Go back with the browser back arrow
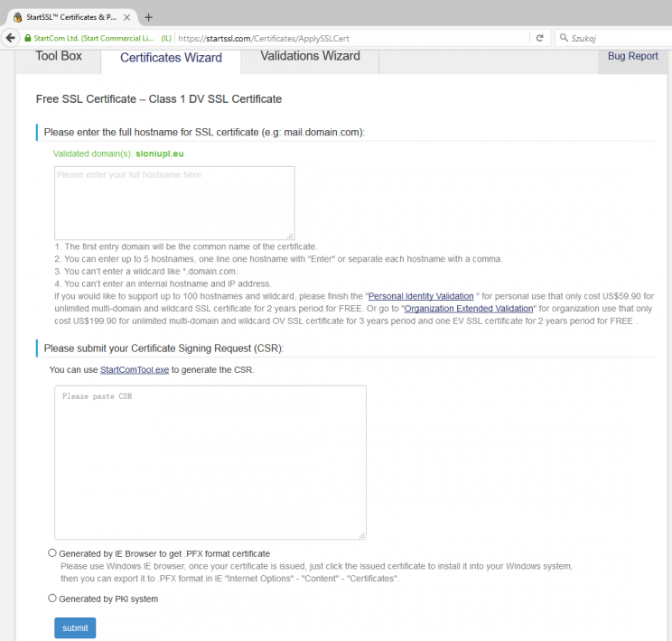 [x=11, y=38]
